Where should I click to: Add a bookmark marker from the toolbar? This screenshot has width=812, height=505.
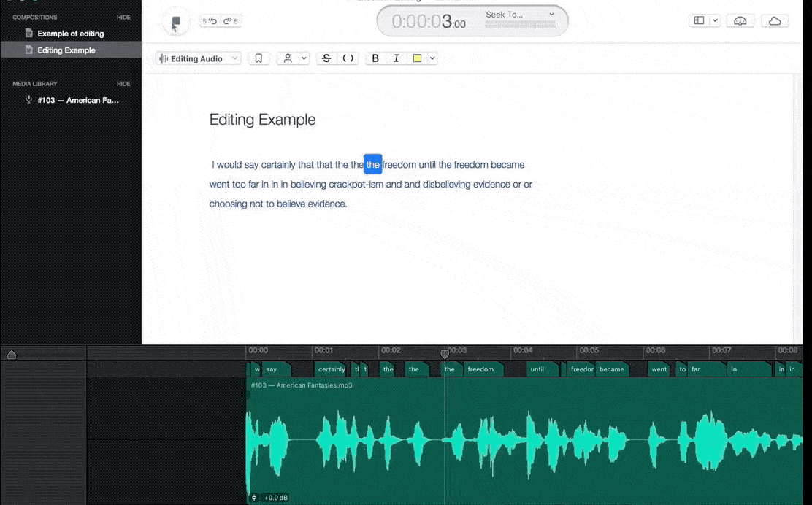click(x=258, y=58)
